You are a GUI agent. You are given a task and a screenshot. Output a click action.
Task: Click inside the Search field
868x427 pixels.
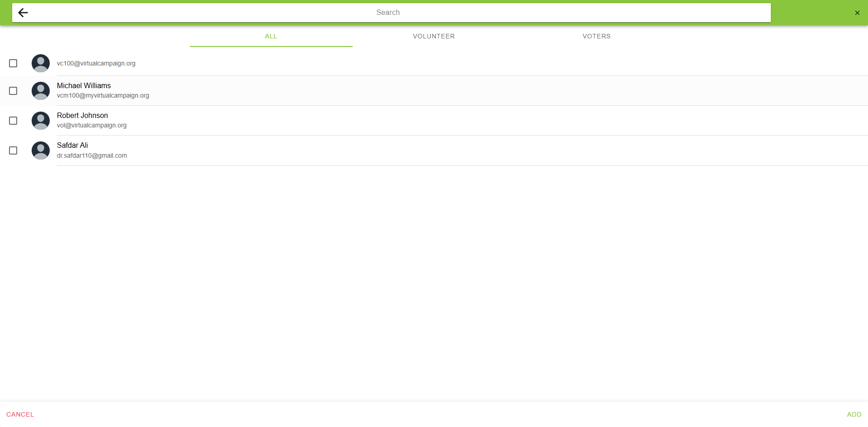[x=388, y=12]
